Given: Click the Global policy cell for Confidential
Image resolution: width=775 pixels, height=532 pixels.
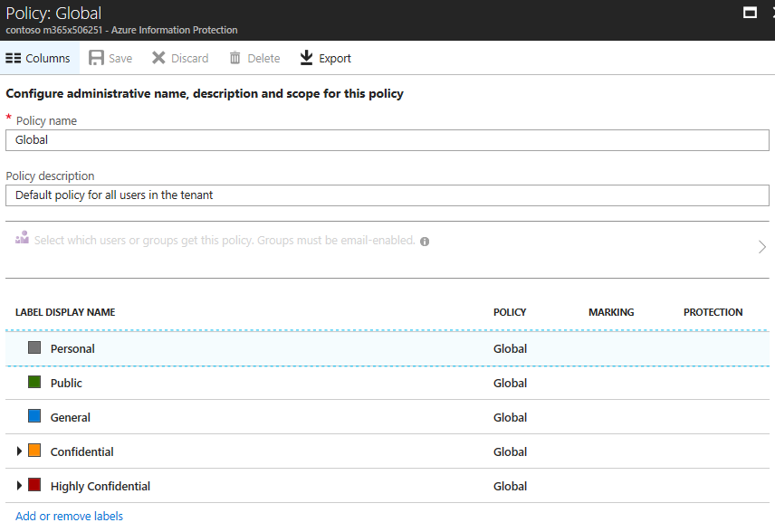Looking at the screenshot, I should coord(510,452).
